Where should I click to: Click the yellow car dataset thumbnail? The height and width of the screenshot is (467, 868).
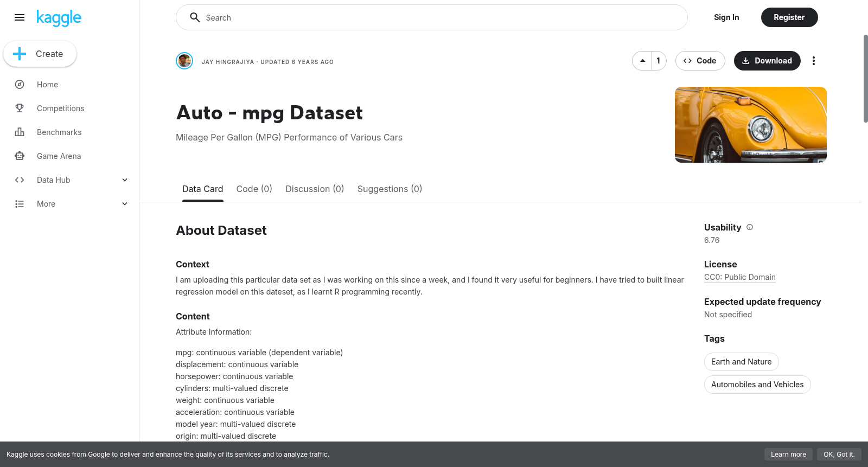point(751,125)
